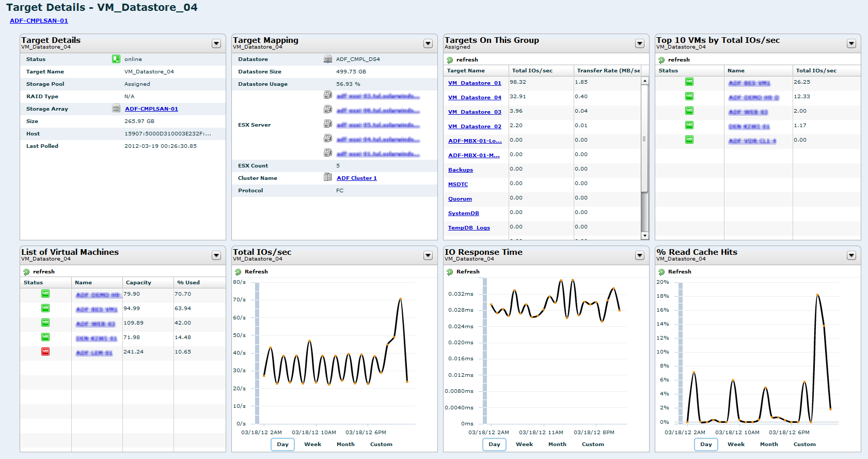The image size is (868, 459).
Task: Select Day range in % Read Cache Hits chart
Action: click(706, 445)
